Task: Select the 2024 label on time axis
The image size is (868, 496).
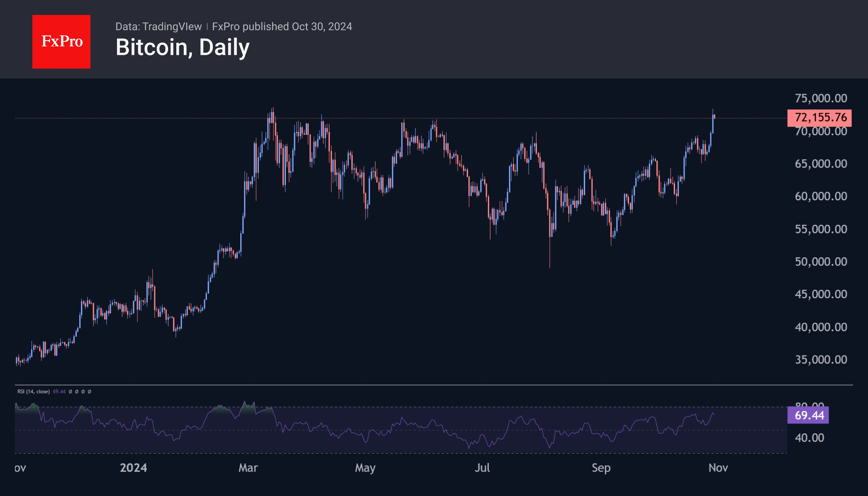Action: (133, 468)
